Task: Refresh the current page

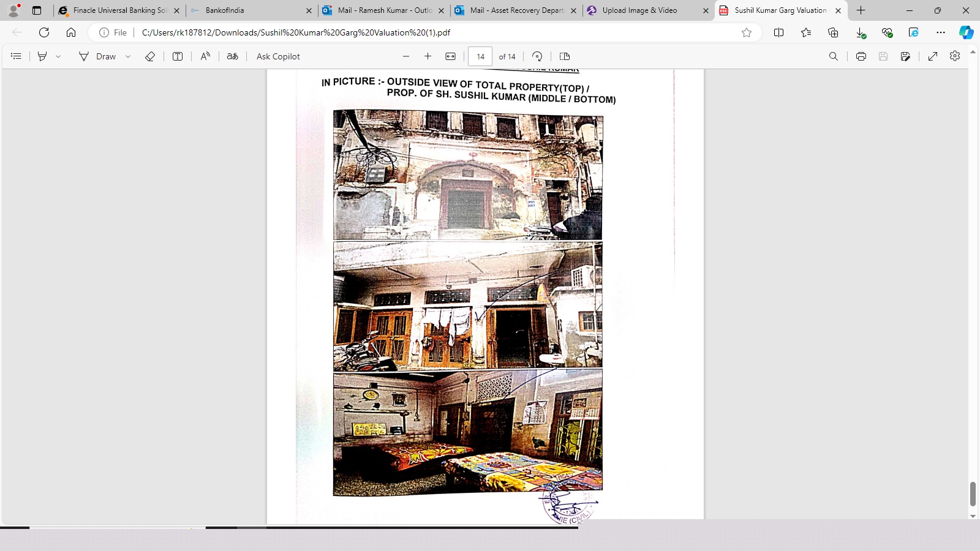Action: pyautogui.click(x=44, y=32)
